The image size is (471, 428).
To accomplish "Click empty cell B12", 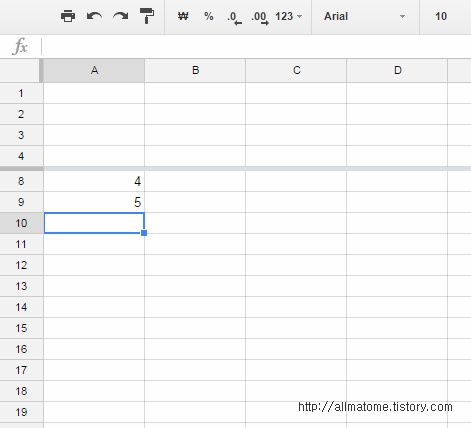I will pyautogui.click(x=195, y=265).
